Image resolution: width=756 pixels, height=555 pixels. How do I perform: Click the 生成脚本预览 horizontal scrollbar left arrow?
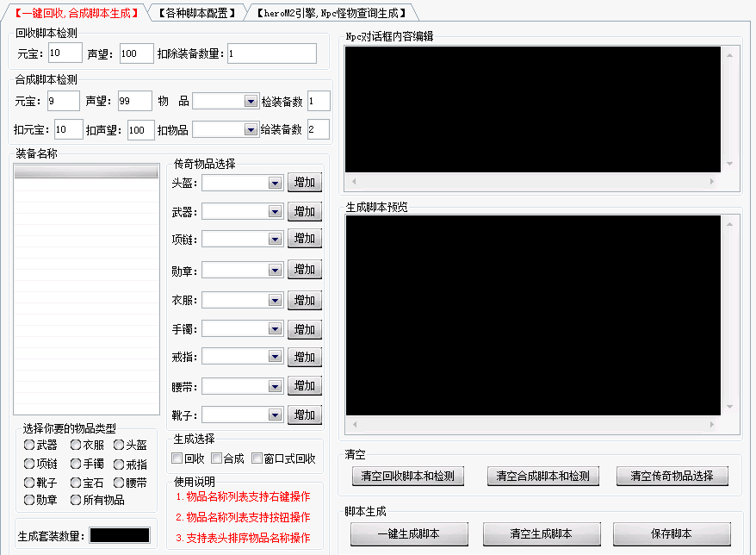pyautogui.click(x=355, y=424)
